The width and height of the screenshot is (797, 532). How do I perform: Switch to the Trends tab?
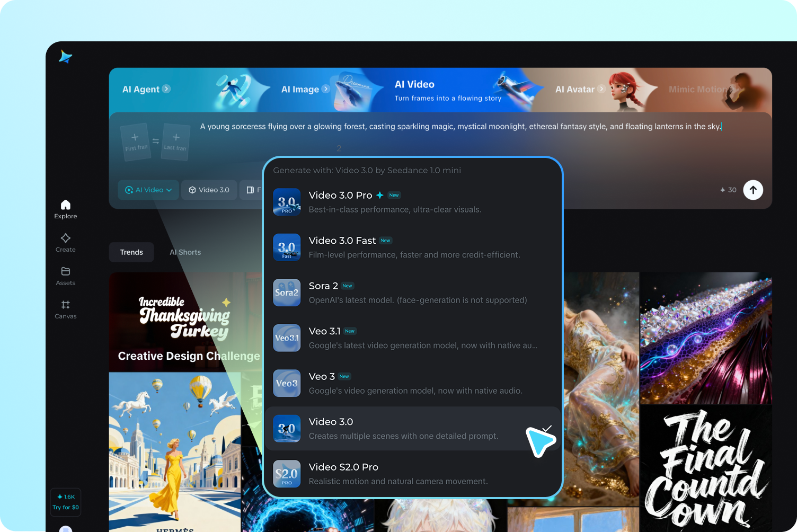131,252
